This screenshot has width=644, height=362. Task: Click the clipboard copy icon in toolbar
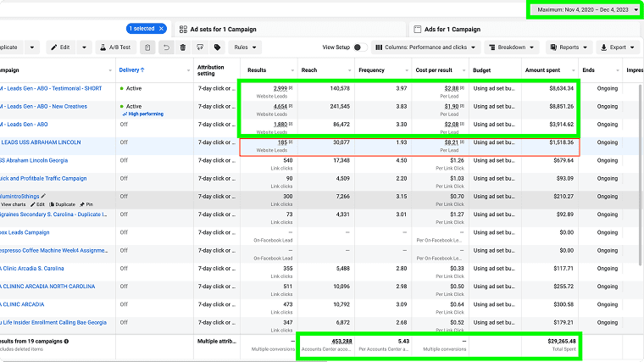pos(148,47)
